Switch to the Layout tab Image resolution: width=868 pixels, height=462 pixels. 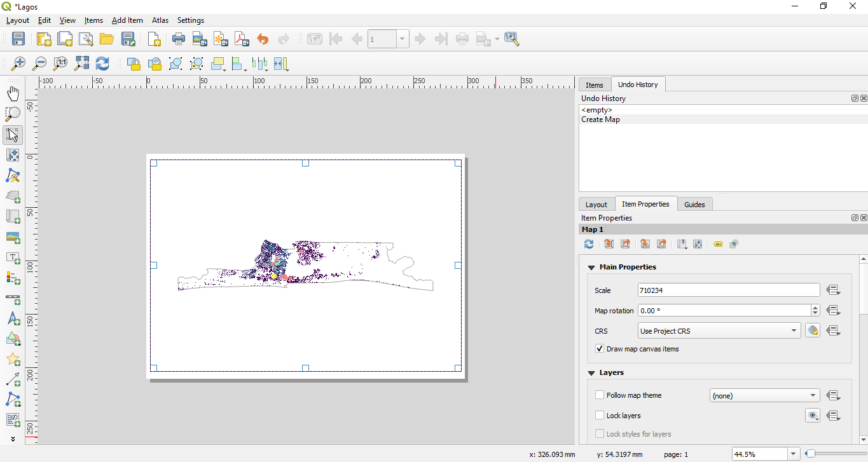point(596,204)
